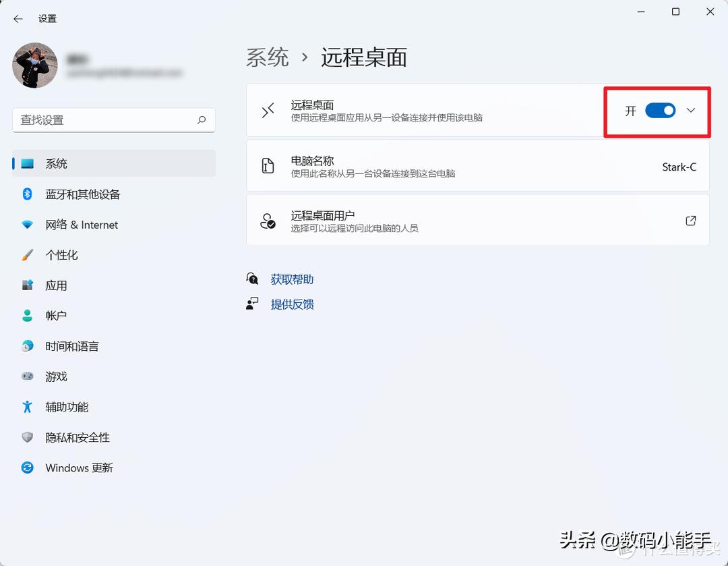This screenshot has height=566, width=728.
Task: Open 提供反馈 (Give feedback)
Action: (292, 304)
